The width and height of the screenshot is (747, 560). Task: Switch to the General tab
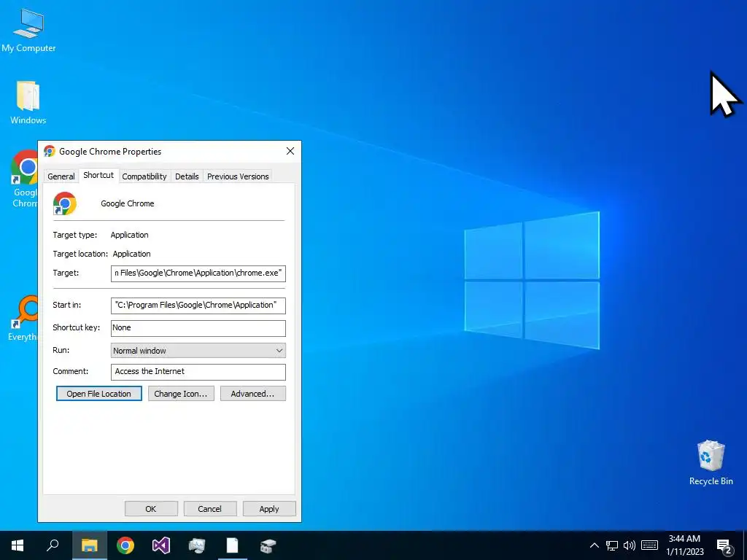tap(61, 176)
